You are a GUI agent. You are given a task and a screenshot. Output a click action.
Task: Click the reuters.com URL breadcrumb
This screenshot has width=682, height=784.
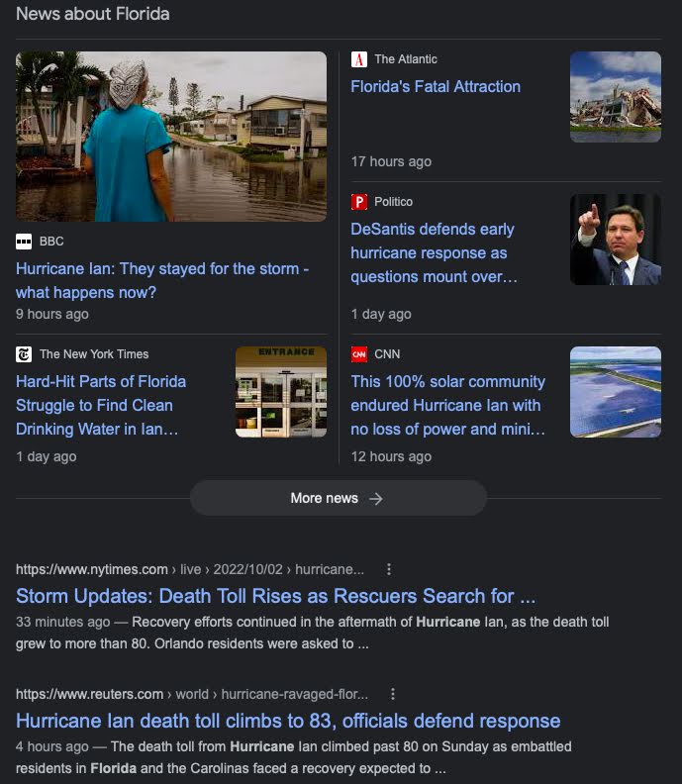tap(192, 694)
